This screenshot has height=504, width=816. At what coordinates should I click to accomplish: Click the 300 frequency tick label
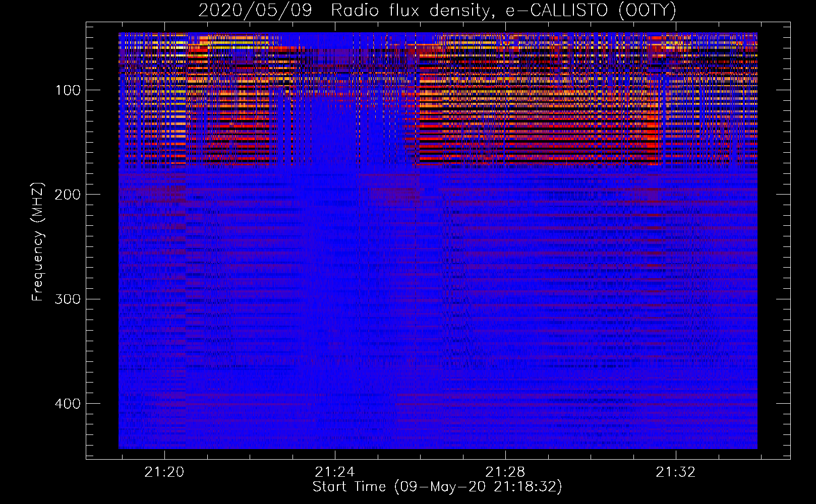[67, 299]
